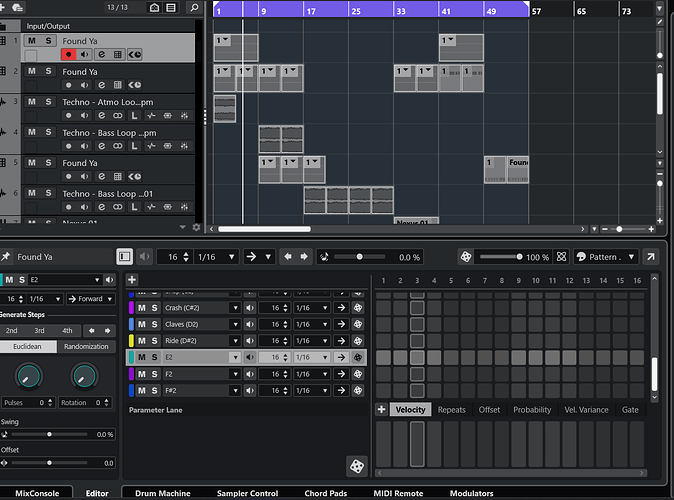Click the pin icon beside Found Ya editor
This screenshot has width=674, height=500.
tap(6, 257)
